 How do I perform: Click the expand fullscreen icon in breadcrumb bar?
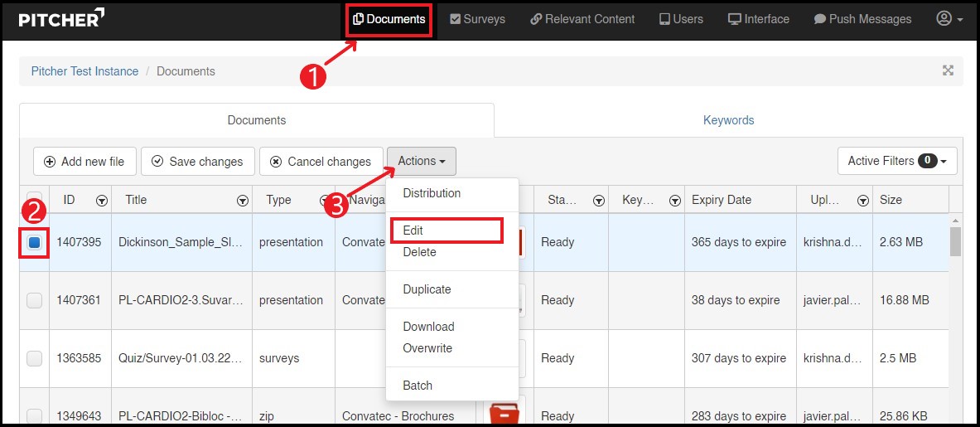point(948,70)
